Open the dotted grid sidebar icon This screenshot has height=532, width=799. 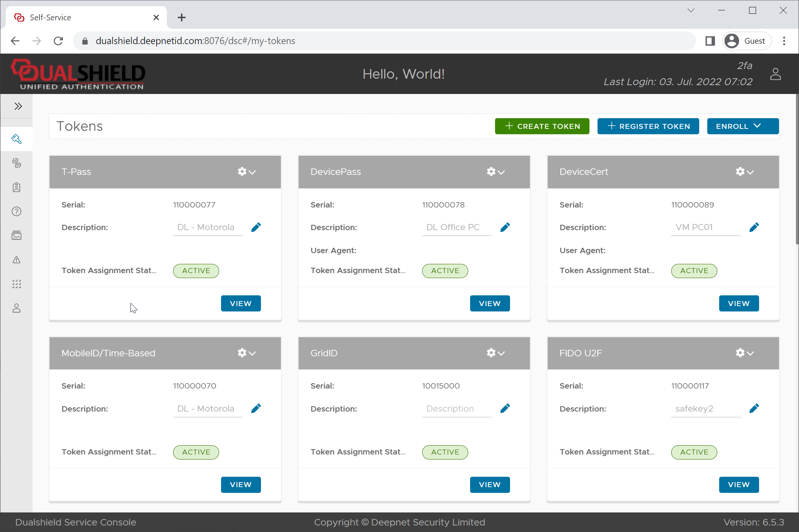(x=17, y=284)
